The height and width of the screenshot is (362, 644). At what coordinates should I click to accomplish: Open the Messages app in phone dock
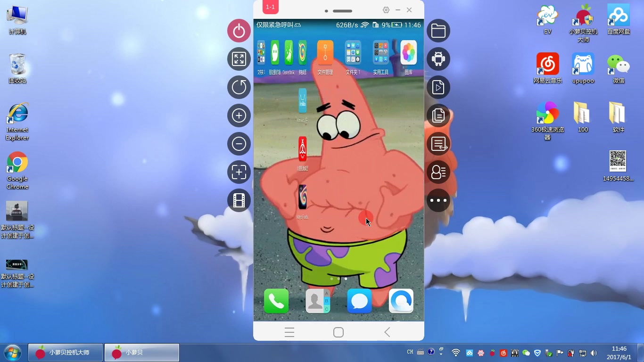pos(359,301)
